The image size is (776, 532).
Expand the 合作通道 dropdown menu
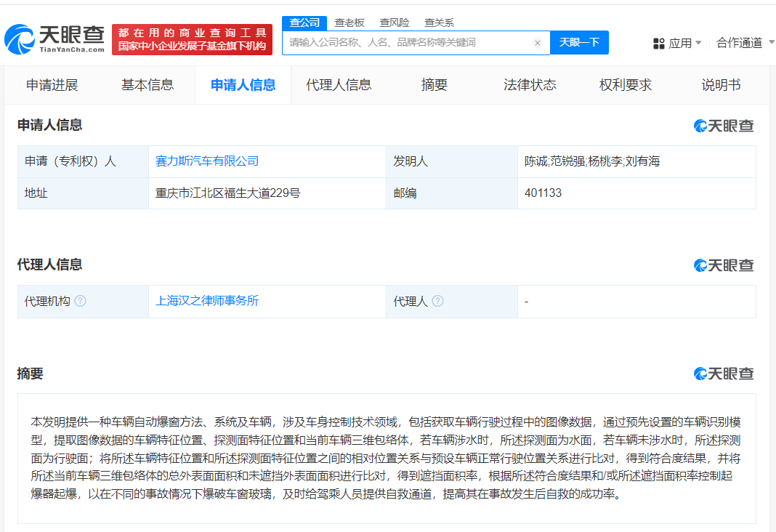click(744, 43)
